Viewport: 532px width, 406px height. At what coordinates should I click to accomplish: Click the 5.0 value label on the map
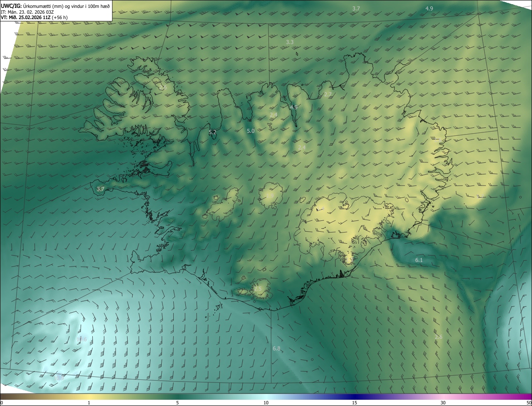point(251,131)
